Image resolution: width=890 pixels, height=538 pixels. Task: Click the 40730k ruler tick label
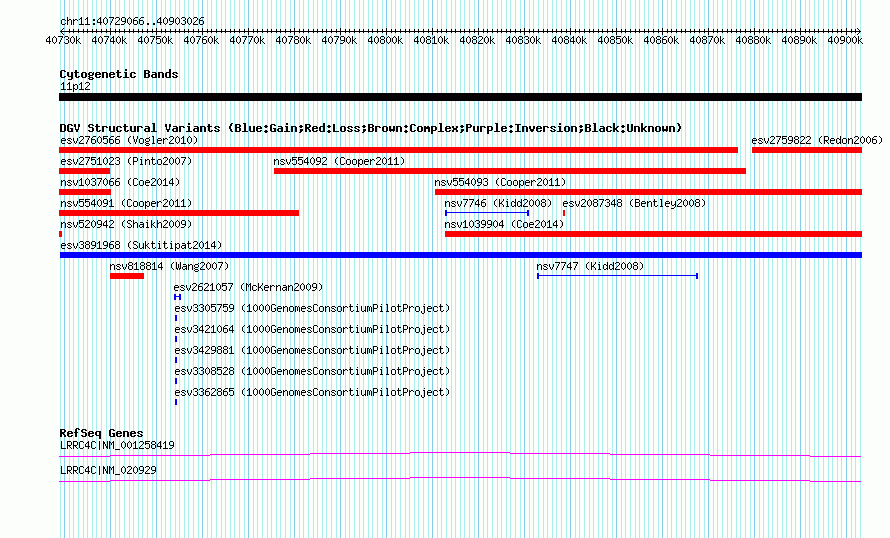(63, 40)
